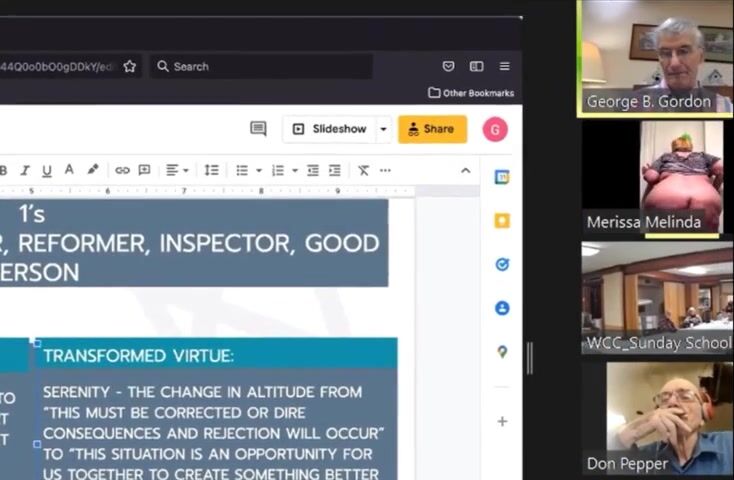
Task: Toggle underline formatting
Action: (x=46, y=171)
